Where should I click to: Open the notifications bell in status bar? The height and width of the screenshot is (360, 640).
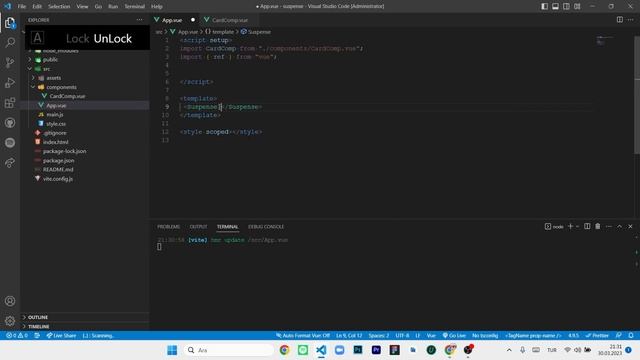pyautogui.click(x=631, y=335)
